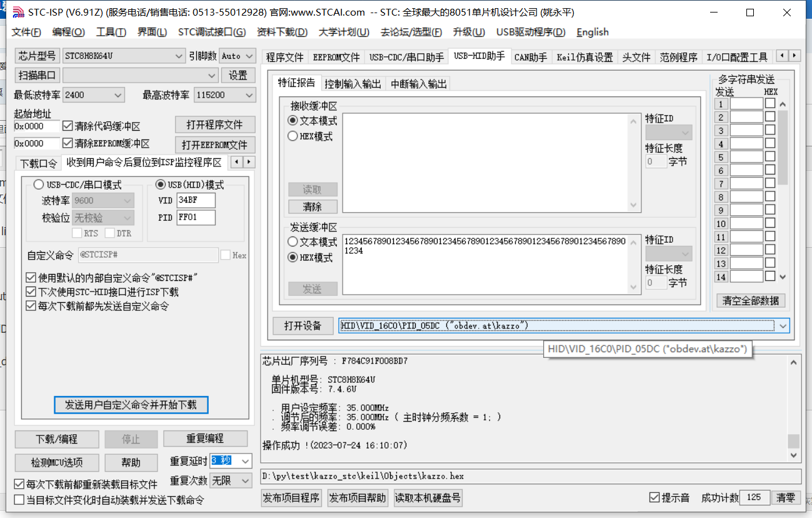Viewport: 812px width, 518px height.
Task: Open the USB驱动程序(D) menu
Action: [x=531, y=32]
